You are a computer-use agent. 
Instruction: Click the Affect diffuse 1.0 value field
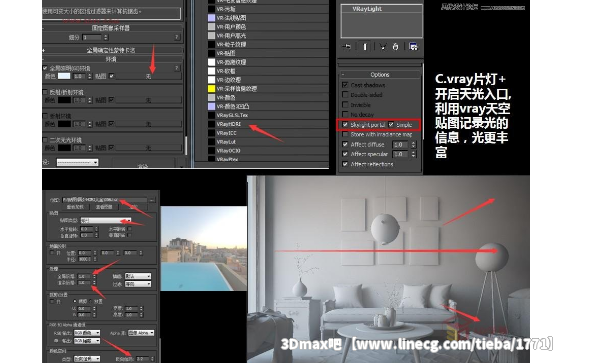pyautogui.click(x=401, y=144)
